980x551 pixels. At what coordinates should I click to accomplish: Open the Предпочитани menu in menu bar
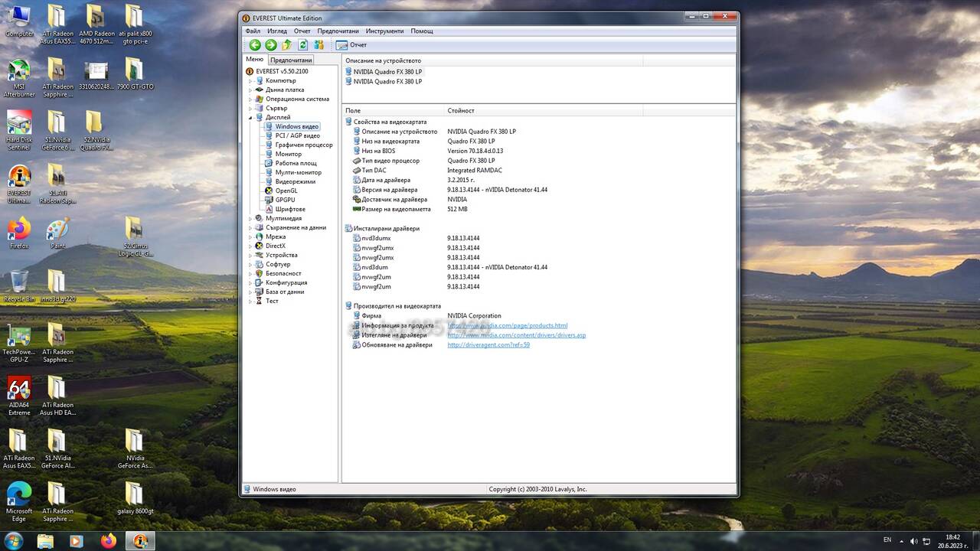pos(337,31)
